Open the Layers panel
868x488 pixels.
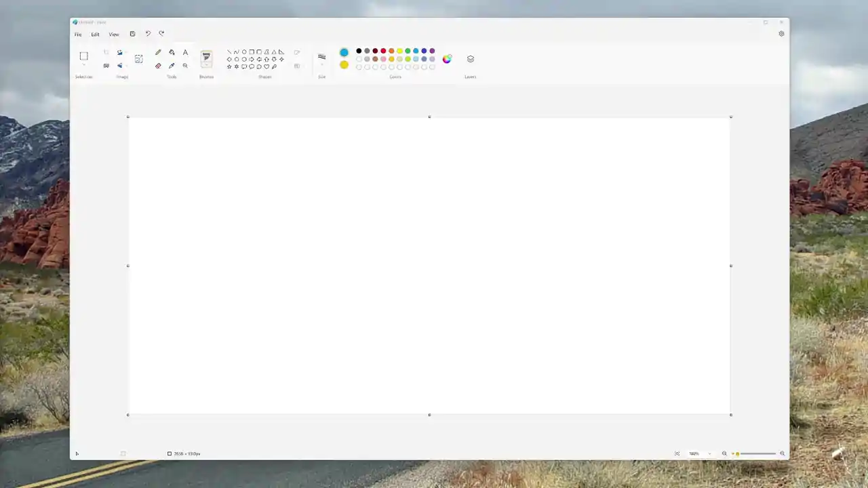471,59
